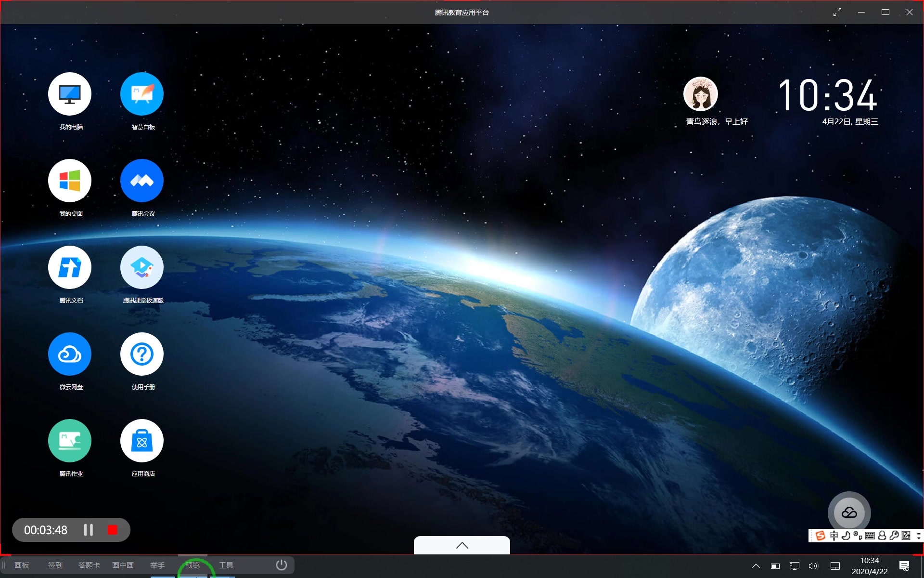Open the 微云网盘 cloud drive icon
The image size is (924, 578).
(70, 354)
